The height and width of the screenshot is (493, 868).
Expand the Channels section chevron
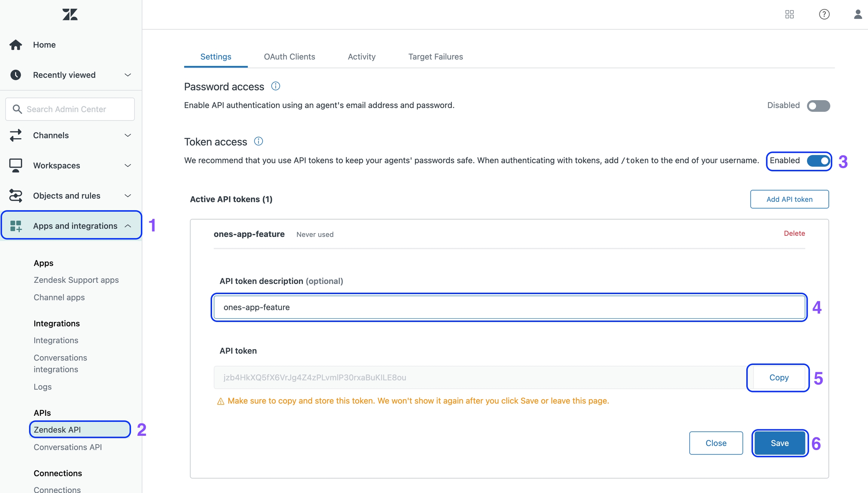point(128,135)
